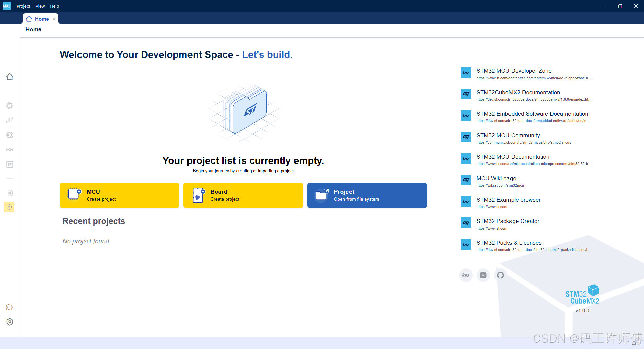Create a new MCU project
644x349 pixels.
click(119, 195)
